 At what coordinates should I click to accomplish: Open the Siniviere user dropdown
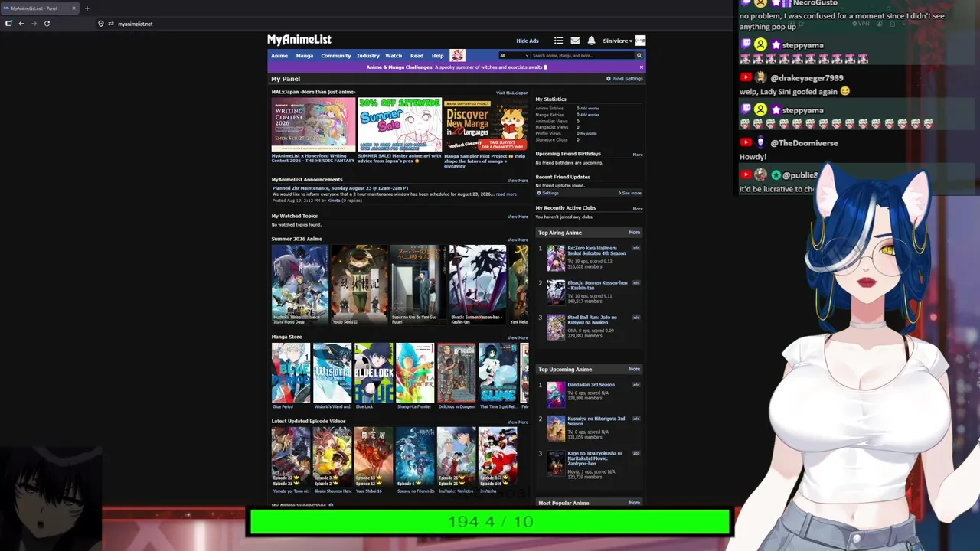(618, 41)
